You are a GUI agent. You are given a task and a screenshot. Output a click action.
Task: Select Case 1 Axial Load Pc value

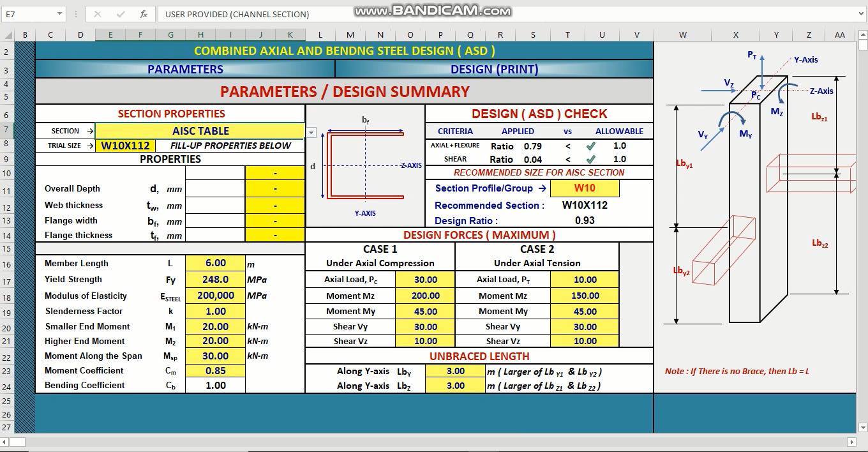[425, 280]
